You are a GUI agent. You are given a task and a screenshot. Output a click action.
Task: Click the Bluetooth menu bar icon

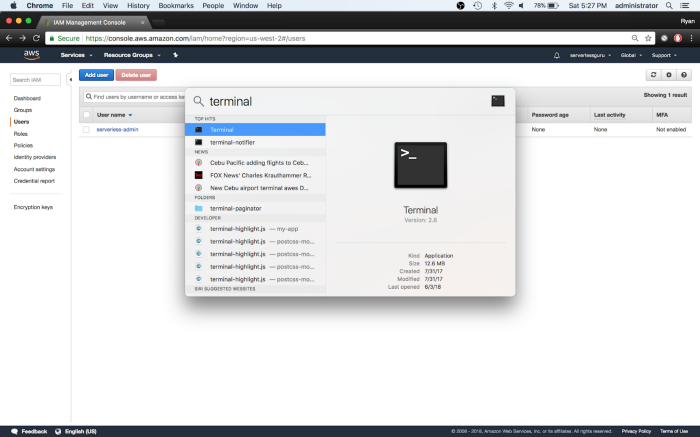tap(494, 5)
